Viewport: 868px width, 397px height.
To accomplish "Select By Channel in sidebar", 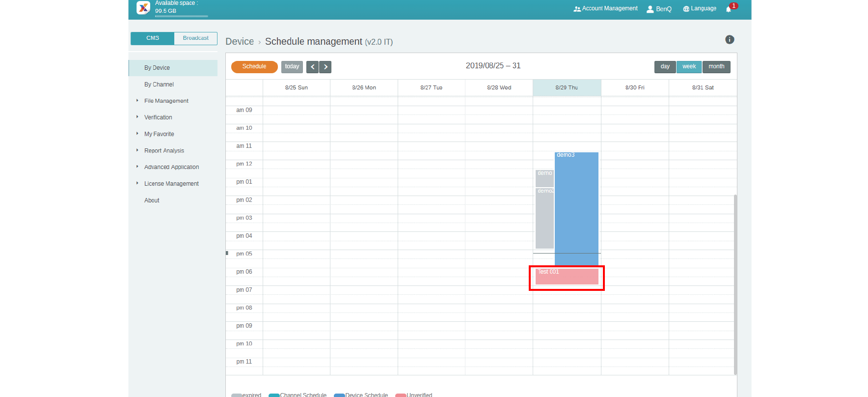I will (159, 85).
